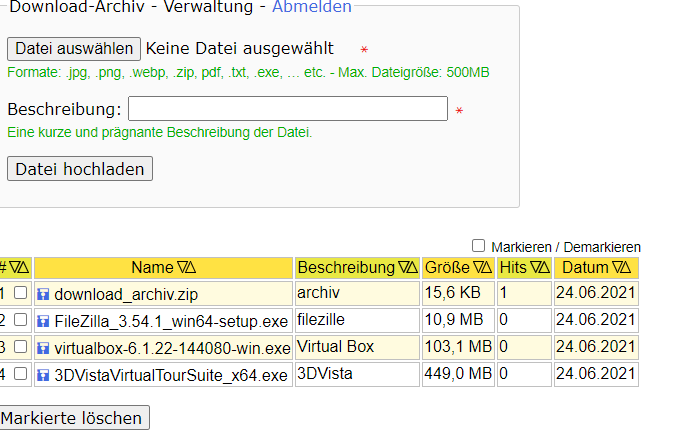Click the save icon beside download_archiv.zip

click(43, 294)
